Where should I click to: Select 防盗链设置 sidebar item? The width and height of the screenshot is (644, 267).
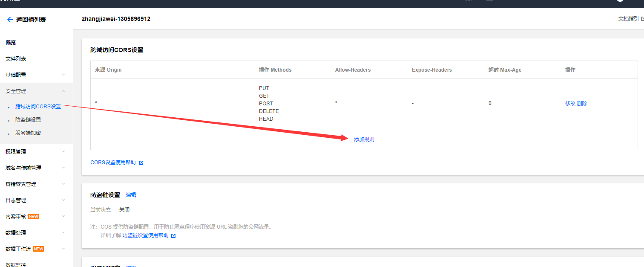click(x=28, y=120)
